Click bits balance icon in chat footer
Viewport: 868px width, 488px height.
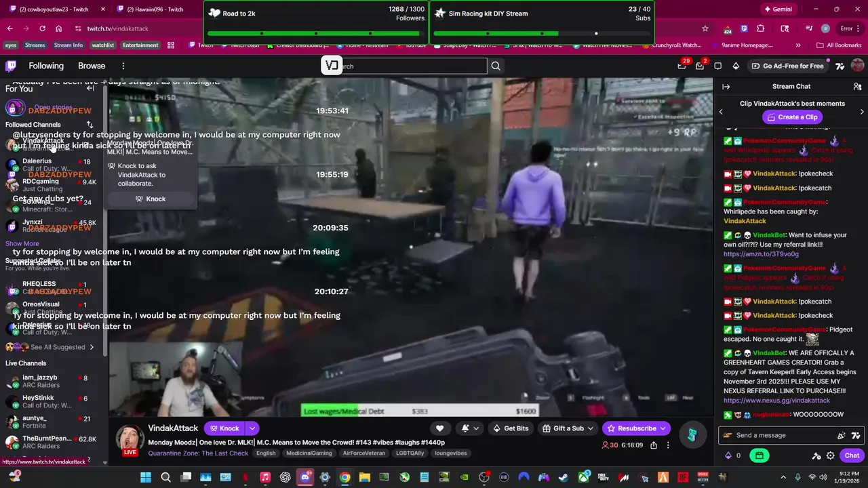pos(729,455)
